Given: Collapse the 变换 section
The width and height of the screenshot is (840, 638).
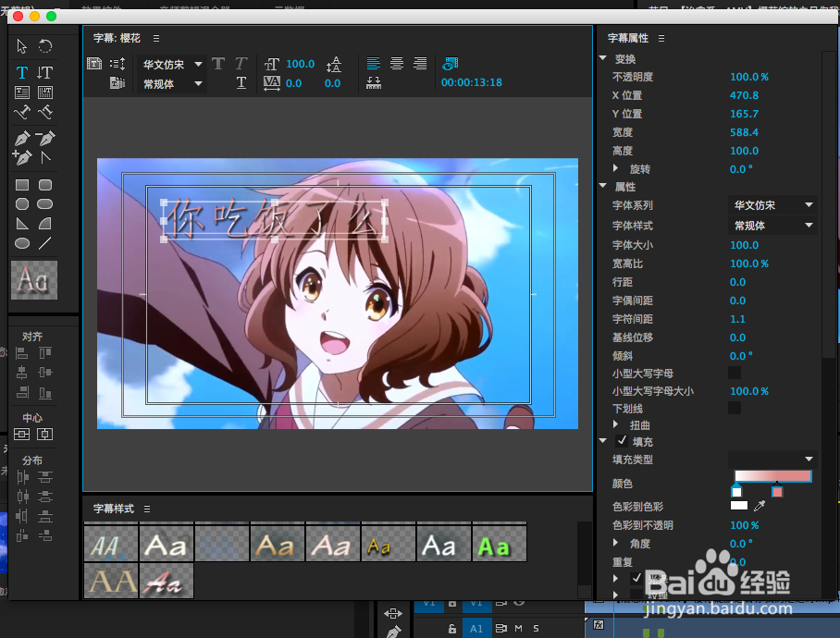Looking at the screenshot, I should (603, 58).
